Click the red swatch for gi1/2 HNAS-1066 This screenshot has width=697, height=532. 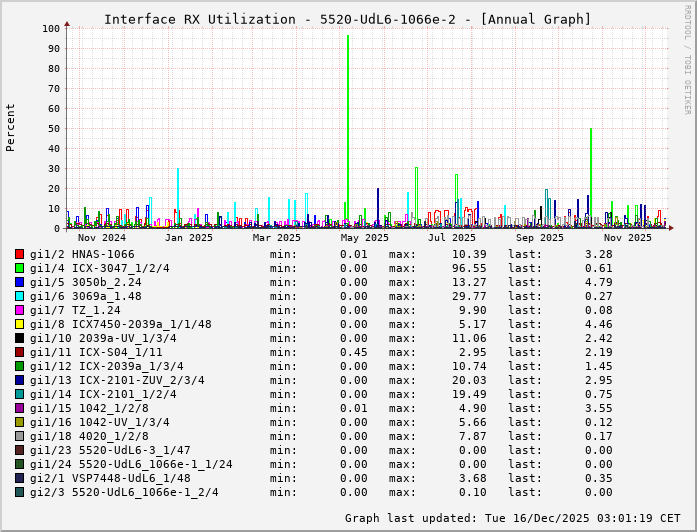[x=19, y=254]
